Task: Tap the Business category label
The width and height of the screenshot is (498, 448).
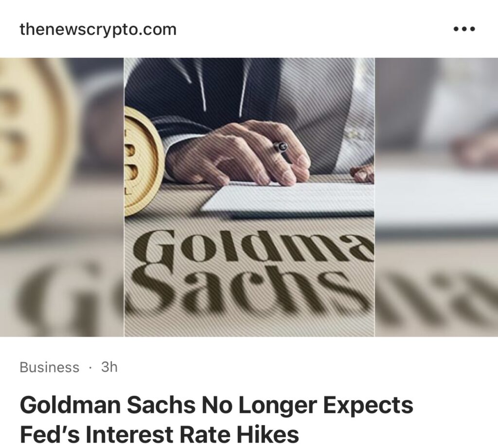Action: [x=49, y=367]
